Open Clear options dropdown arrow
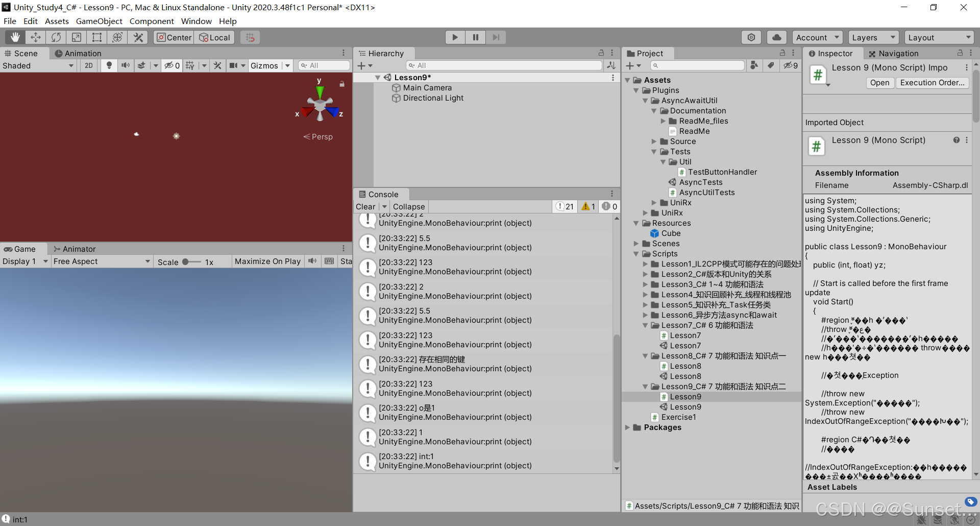The width and height of the screenshot is (980, 526). click(x=384, y=206)
